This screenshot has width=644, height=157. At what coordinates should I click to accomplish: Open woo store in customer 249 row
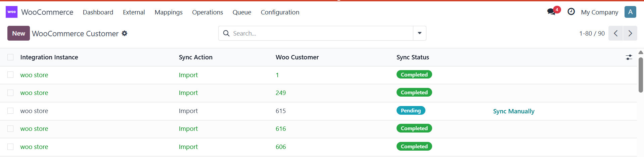(x=34, y=93)
